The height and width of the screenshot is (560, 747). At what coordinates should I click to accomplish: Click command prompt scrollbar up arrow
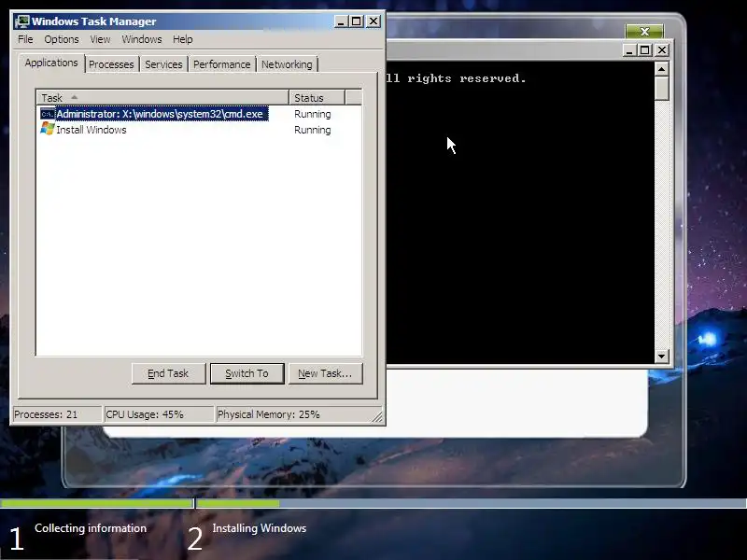tap(662, 69)
